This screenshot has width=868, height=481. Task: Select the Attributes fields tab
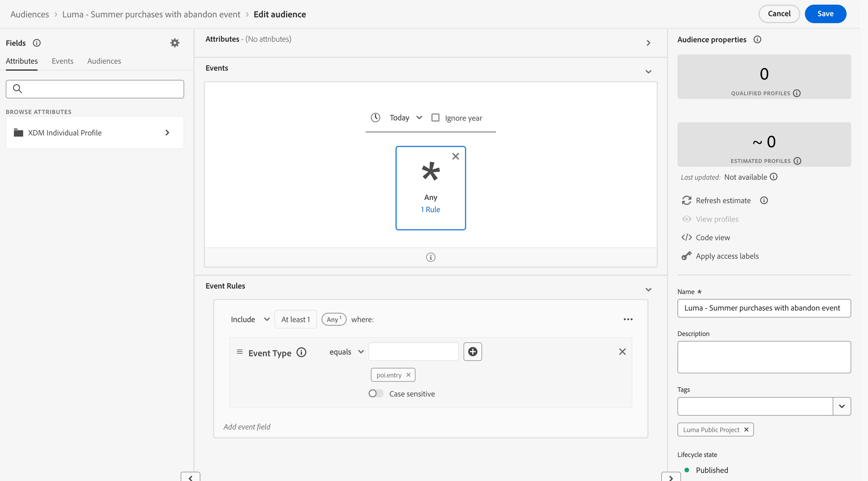click(21, 61)
